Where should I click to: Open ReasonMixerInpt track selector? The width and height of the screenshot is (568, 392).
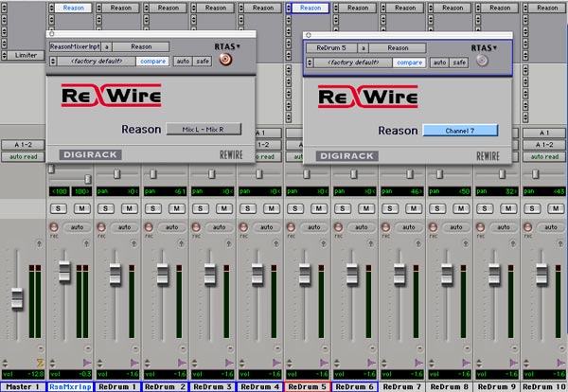75,46
